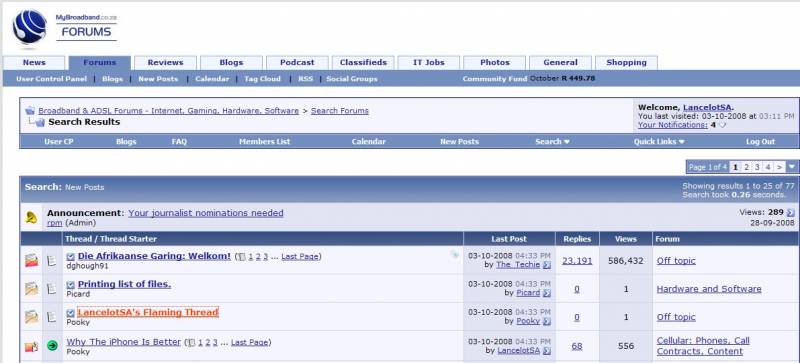Open Die Afrikaanse Garing: Welkom! thread
This screenshot has height=363, width=800.
pos(154,256)
